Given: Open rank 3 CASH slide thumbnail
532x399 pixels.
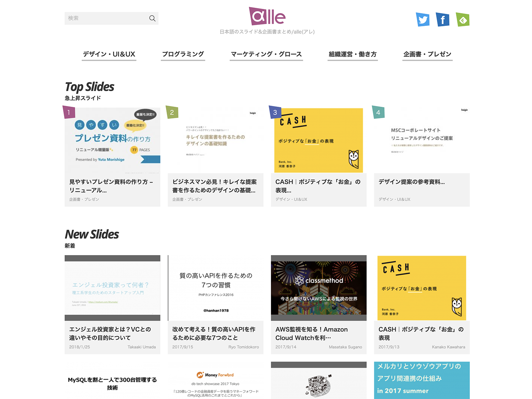Looking at the screenshot, I should point(319,140).
